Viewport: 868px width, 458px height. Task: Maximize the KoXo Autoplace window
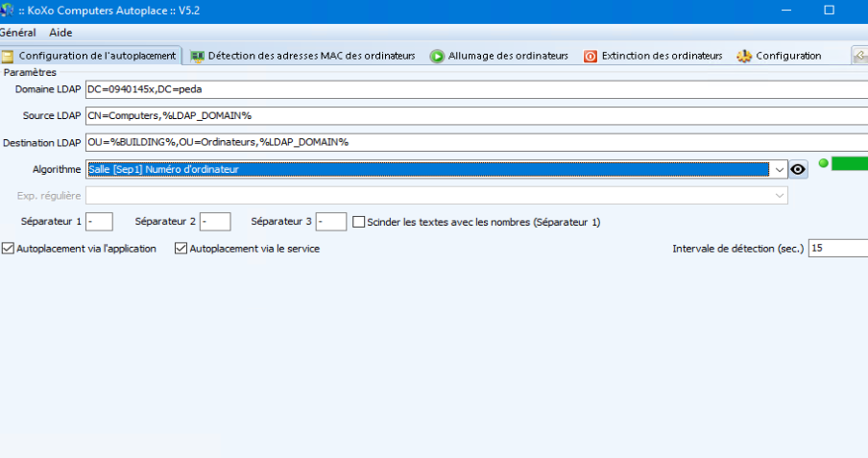pos(829,10)
